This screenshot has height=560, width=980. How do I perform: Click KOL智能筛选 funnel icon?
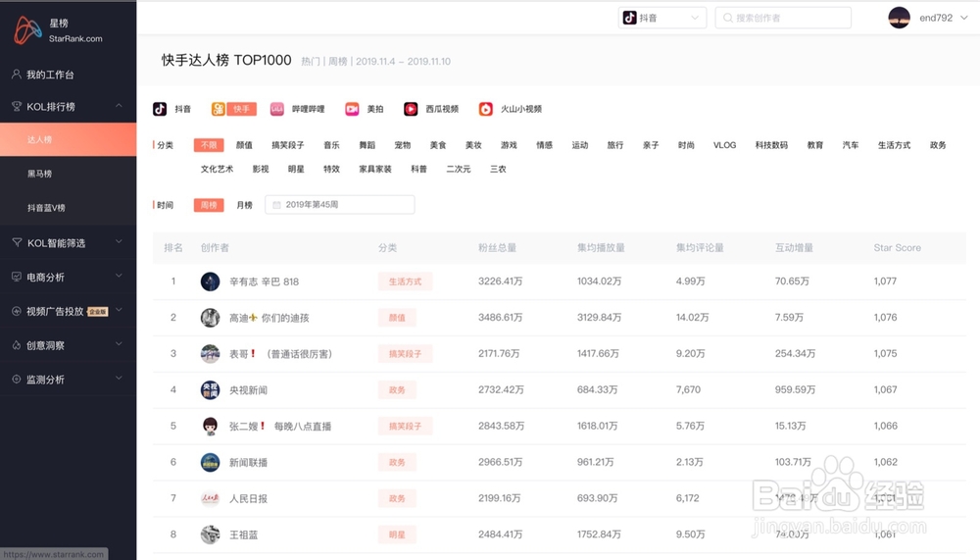17,243
